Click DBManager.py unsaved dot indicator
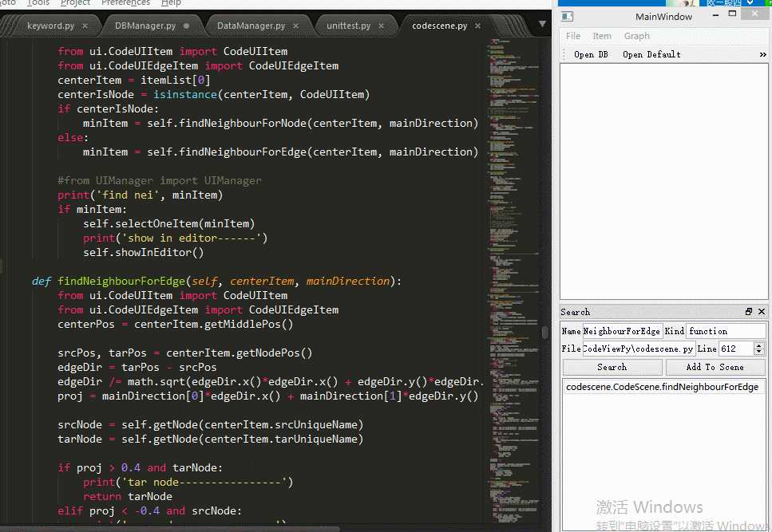This screenshot has height=532, width=772. 186,26
